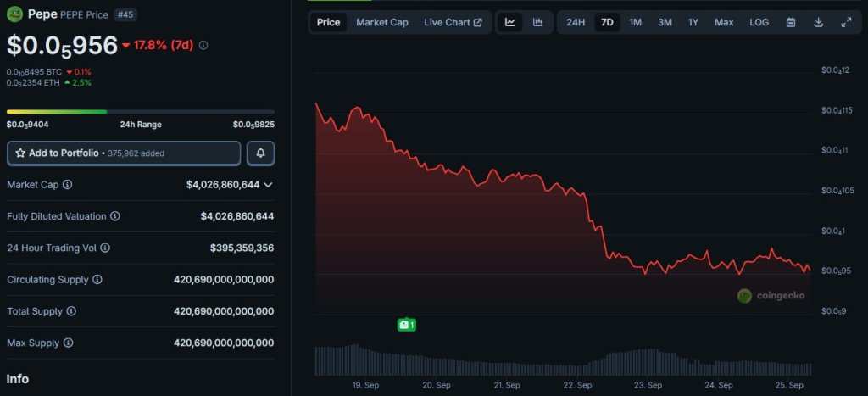Click the 24h Range progress bar
The height and width of the screenshot is (396, 868).
pyautogui.click(x=140, y=111)
